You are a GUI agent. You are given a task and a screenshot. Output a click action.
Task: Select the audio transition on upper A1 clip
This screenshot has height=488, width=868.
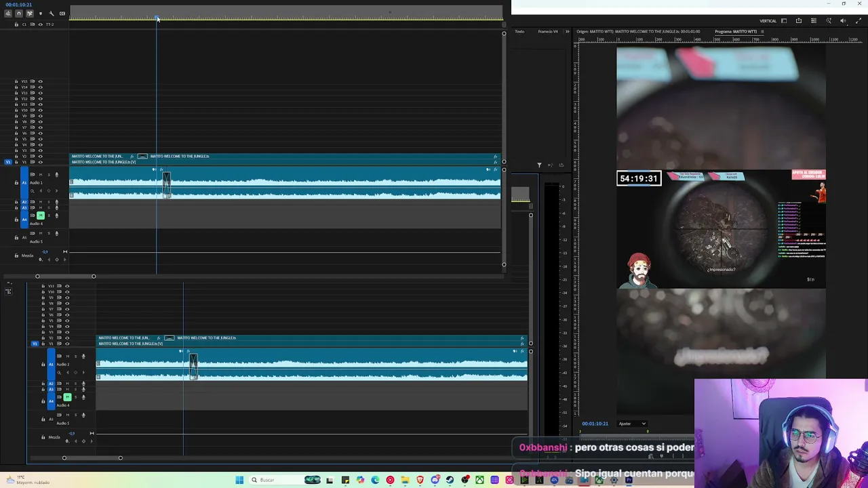click(166, 184)
